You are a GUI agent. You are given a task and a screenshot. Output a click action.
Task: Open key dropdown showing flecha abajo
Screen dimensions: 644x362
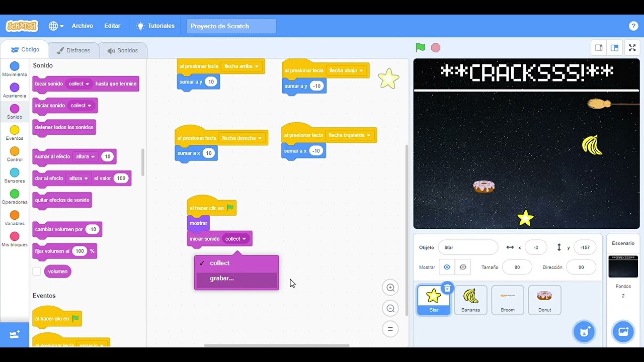click(x=346, y=70)
